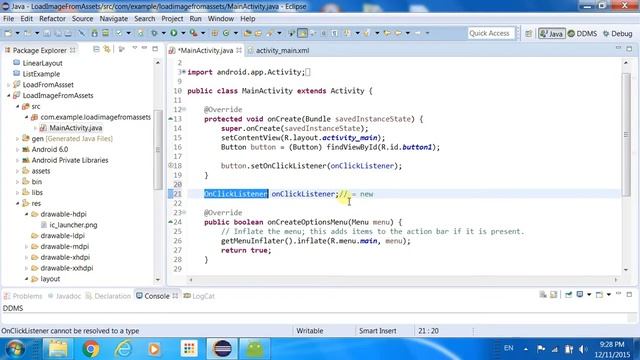This screenshot has width=640, height=360.
Task: Open the Navigate menu
Action: (x=113, y=18)
